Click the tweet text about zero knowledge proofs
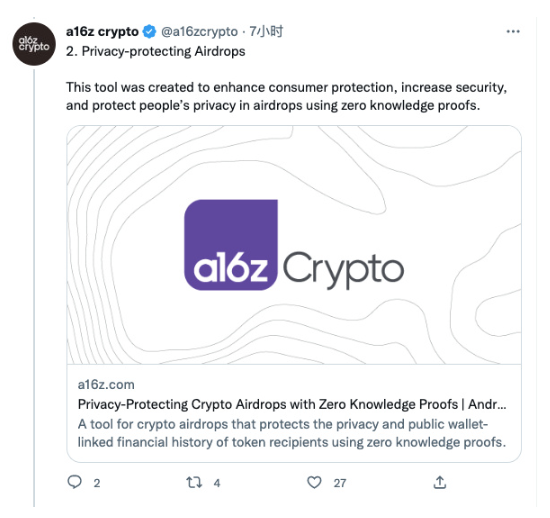550x518 pixels. pos(287,96)
